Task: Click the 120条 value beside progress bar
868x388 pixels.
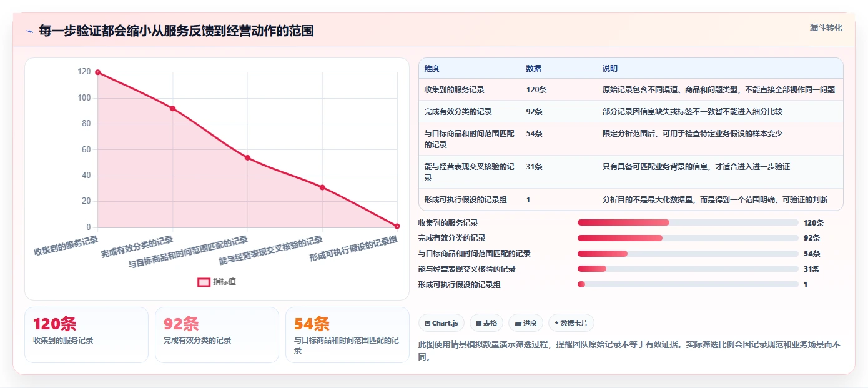Action: click(814, 222)
